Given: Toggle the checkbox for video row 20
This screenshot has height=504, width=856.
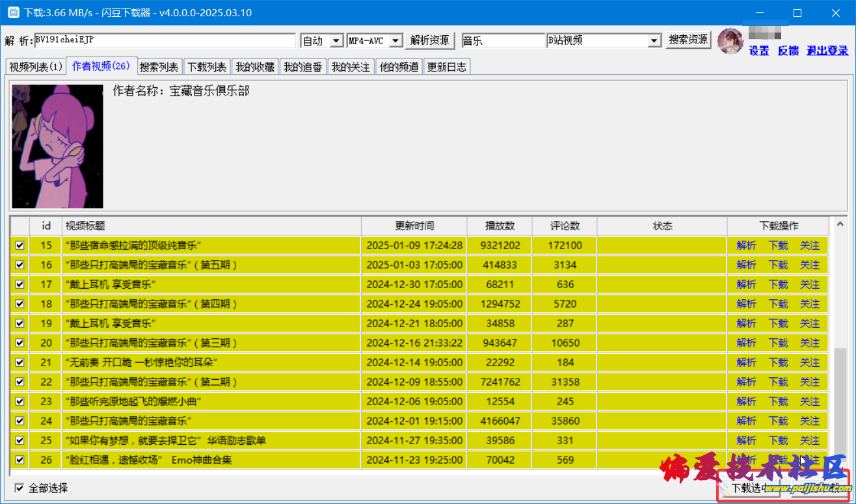Looking at the screenshot, I should (x=20, y=343).
